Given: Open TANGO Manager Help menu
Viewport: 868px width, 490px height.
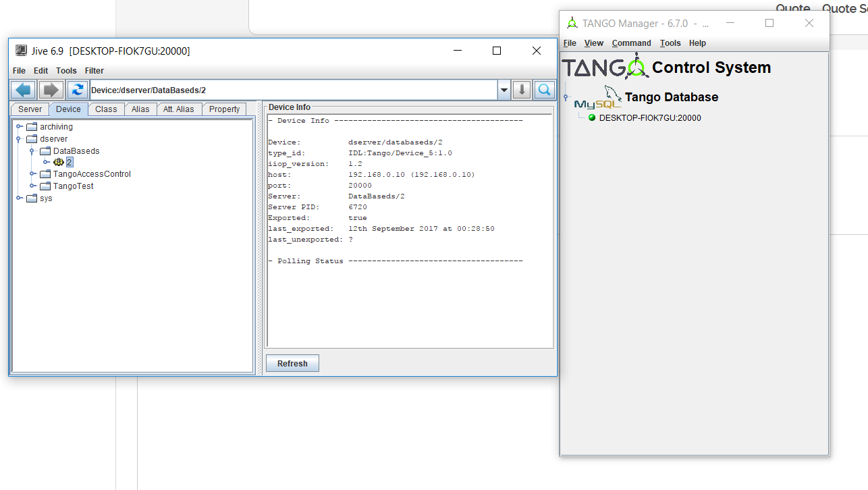Looking at the screenshot, I should coord(697,43).
